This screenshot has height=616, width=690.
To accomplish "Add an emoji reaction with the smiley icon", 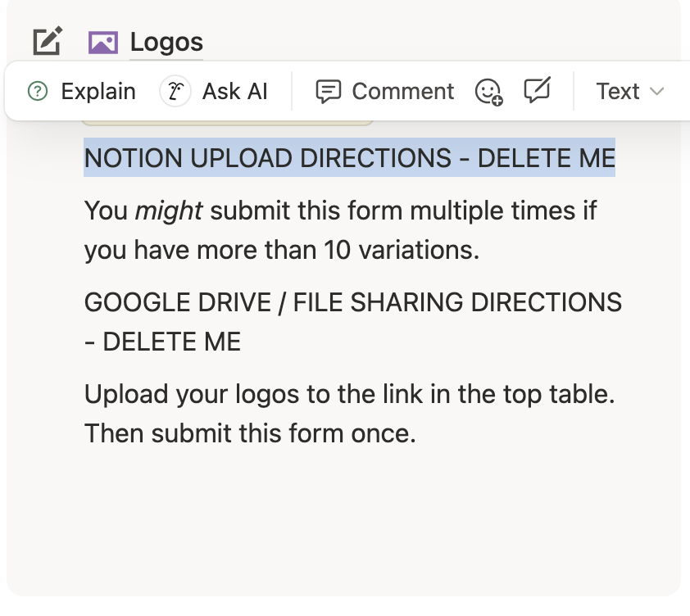I will click(488, 92).
